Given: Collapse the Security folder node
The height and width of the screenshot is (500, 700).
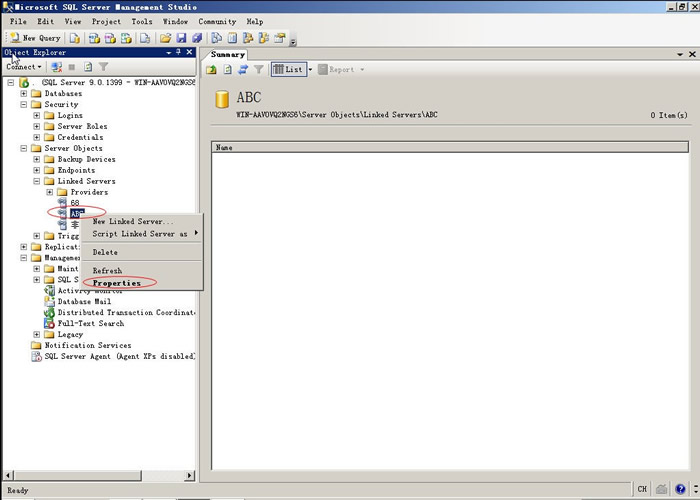Looking at the screenshot, I should [23, 104].
